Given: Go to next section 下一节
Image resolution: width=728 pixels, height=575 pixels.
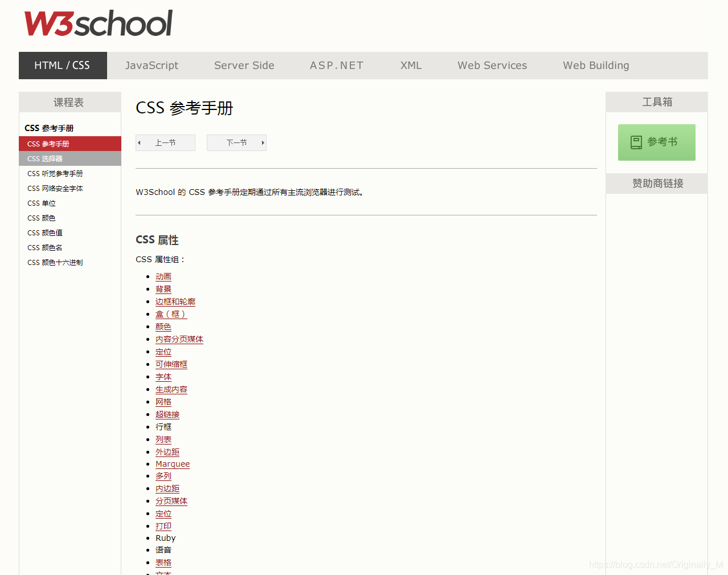Looking at the screenshot, I should (236, 142).
